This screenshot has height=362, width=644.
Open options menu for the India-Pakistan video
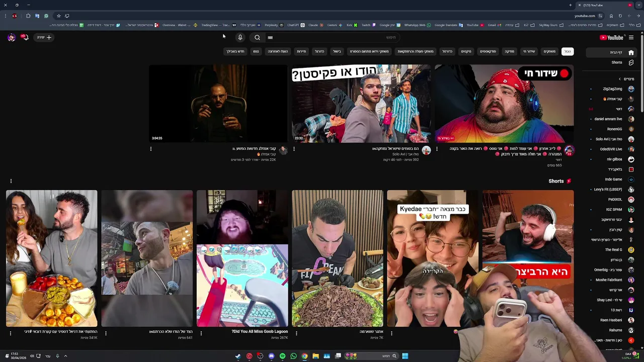click(x=294, y=149)
